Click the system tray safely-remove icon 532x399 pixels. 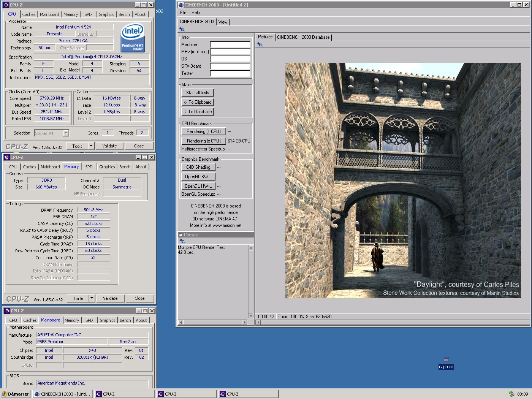[511, 394]
